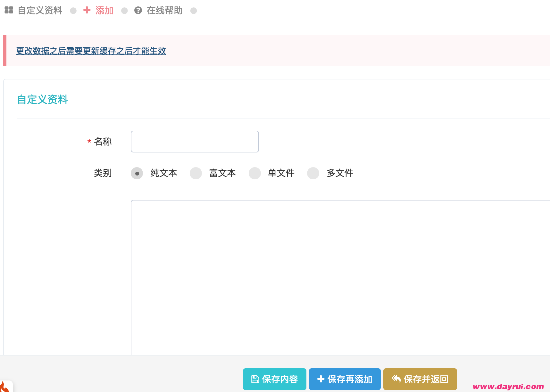Click the flame icon at bottom-left corner
Viewport: 550px width, 392px height.
(x=5, y=387)
